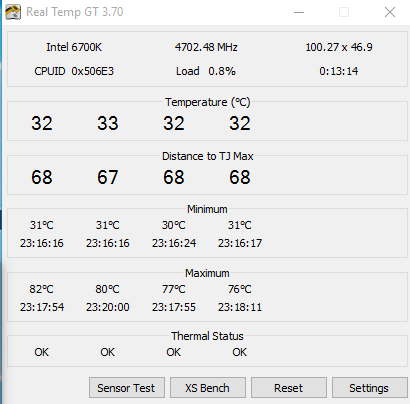Close the Real Temp GT window

tap(390, 12)
